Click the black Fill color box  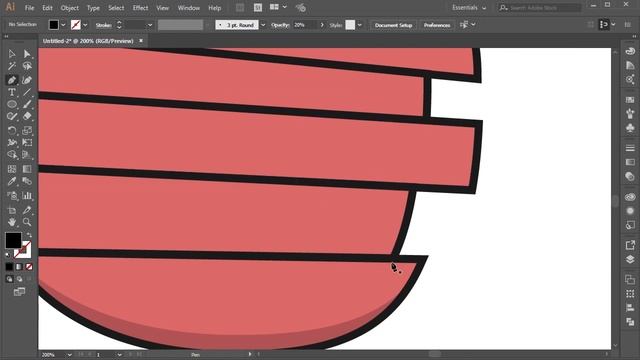click(13, 240)
